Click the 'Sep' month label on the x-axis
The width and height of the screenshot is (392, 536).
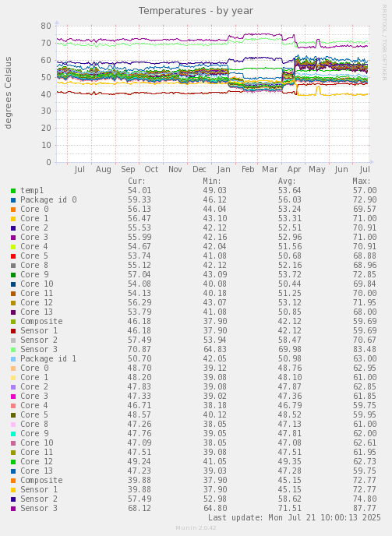coord(128,170)
